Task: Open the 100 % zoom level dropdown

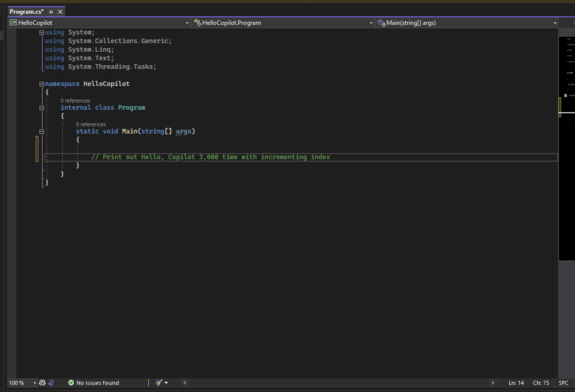Action: [35, 383]
